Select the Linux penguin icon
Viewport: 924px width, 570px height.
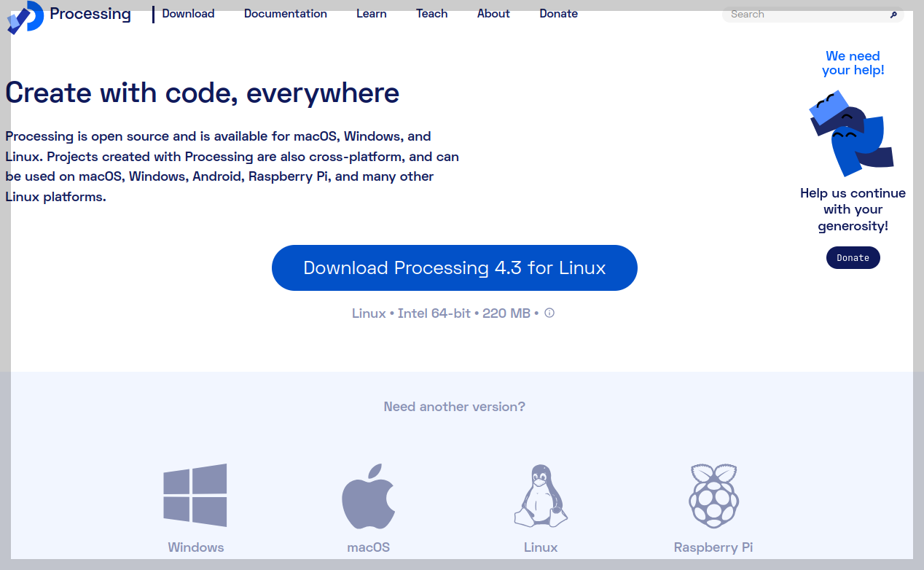coord(541,496)
